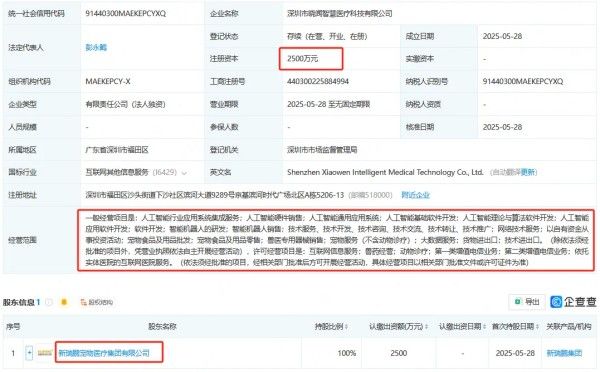Click the shareholder company logo thumbnail
The image size is (600, 372).
[x=44, y=353]
